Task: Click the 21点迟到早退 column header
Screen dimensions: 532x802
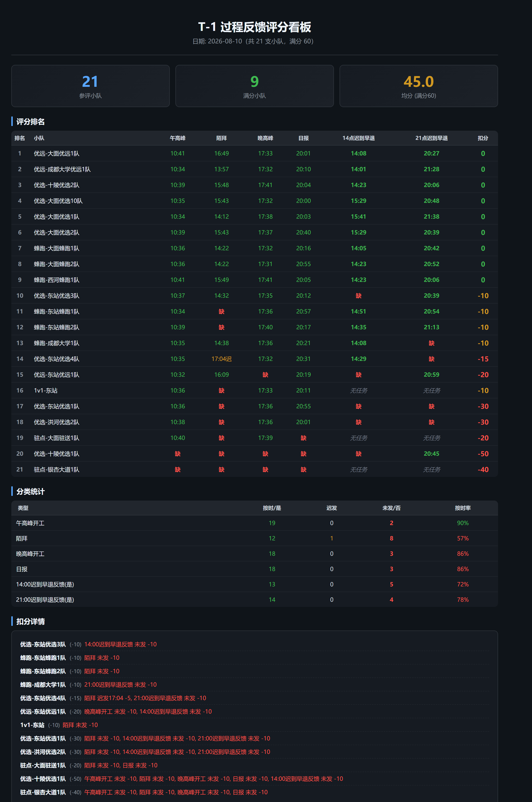Action: 432,138
